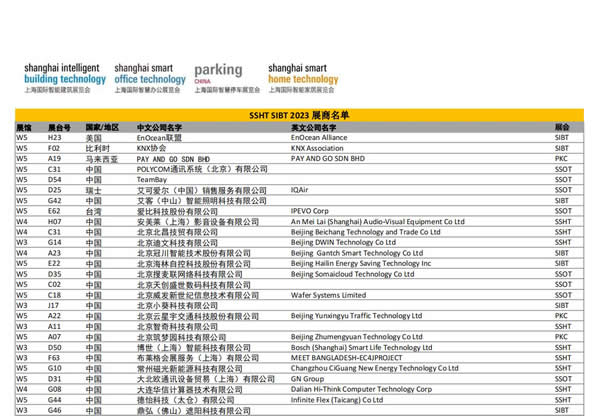The image size is (600, 416).
Task: Click the SSHT SIBT 2023 title banner
Action: click(300, 116)
